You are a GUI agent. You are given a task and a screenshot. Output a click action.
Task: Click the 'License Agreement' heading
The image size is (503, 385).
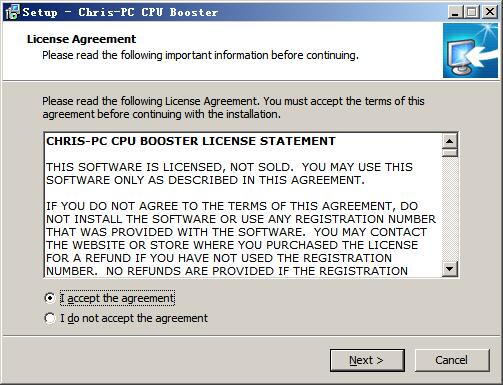(x=81, y=39)
